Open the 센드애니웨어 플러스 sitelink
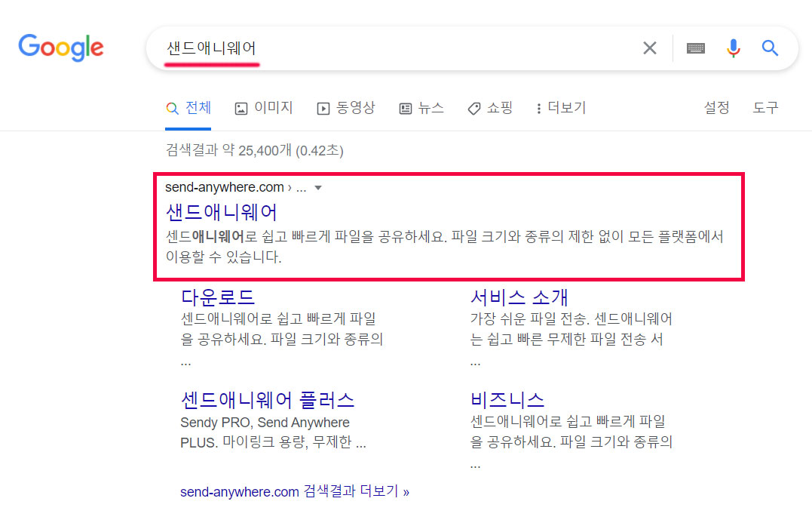The width and height of the screenshot is (812, 526). (267, 399)
